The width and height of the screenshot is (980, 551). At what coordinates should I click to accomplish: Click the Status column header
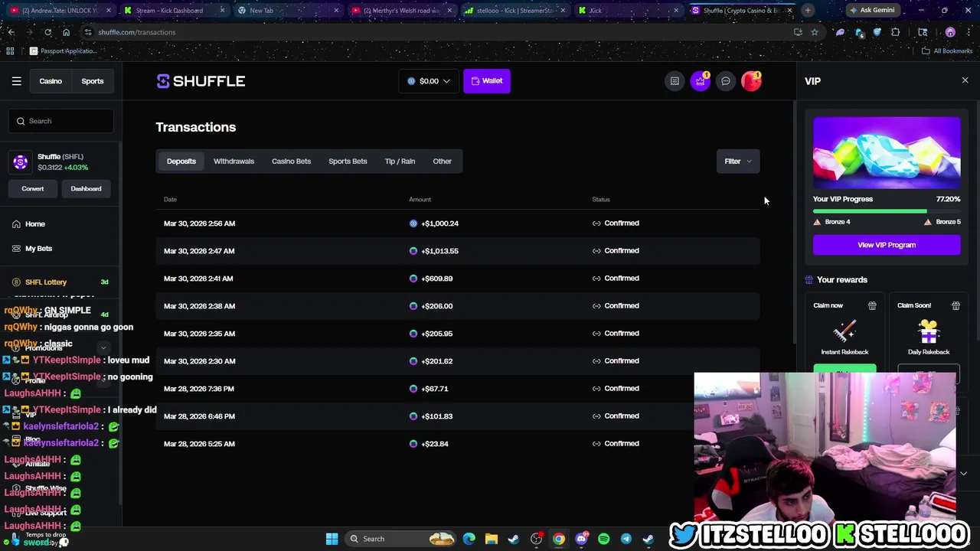click(601, 199)
